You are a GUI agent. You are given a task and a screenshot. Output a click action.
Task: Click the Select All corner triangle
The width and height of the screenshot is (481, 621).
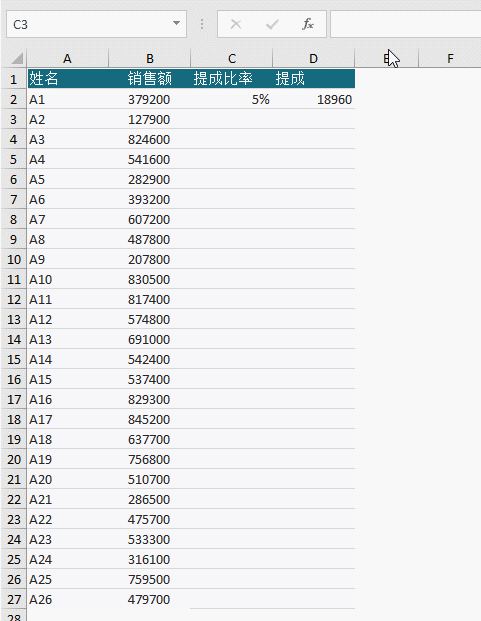[17, 59]
